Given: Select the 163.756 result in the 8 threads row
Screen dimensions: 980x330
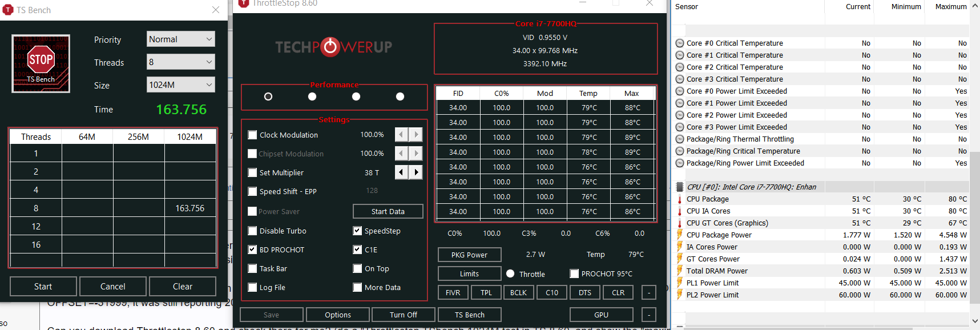Looking at the screenshot, I should 190,208.
